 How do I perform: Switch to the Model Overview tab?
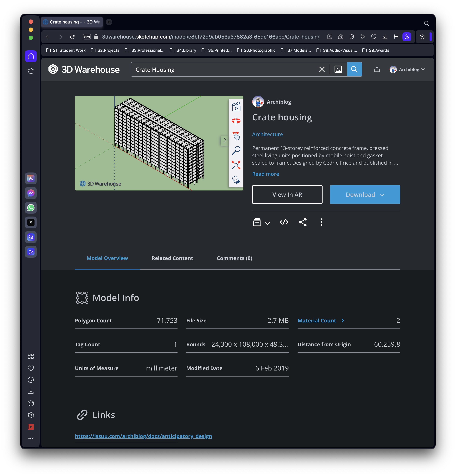(x=107, y=258)
